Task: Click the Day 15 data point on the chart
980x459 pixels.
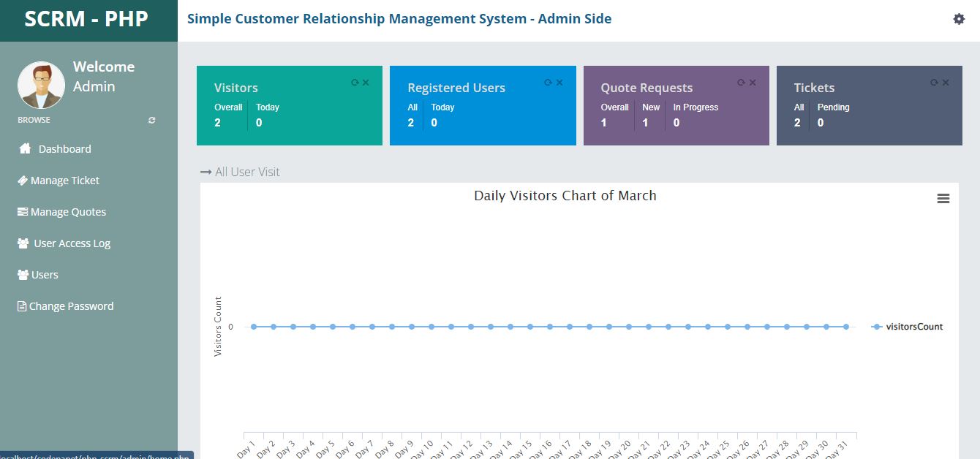Action: [x=529, y=327]
